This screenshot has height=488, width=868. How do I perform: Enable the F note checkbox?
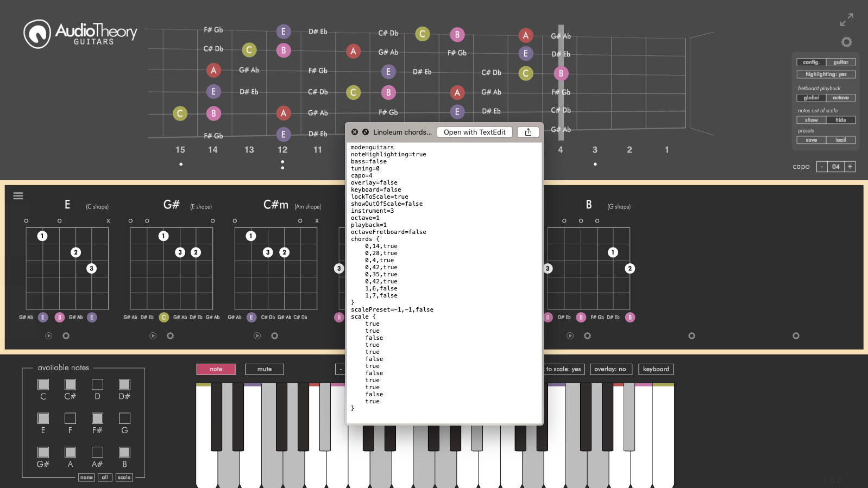pyautogui.click(x=70, y=418)
